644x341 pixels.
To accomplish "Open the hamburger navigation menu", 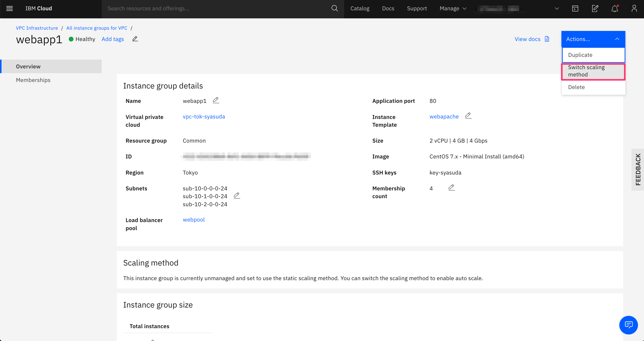I will (10, 9).
